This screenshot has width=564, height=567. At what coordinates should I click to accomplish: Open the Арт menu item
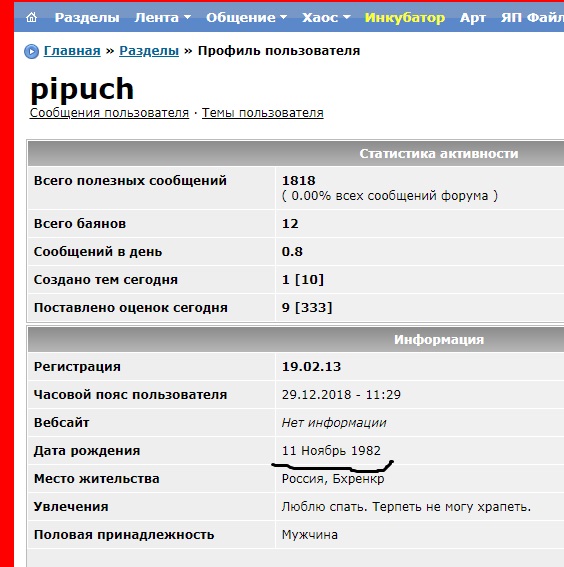(x=473, y=17)
